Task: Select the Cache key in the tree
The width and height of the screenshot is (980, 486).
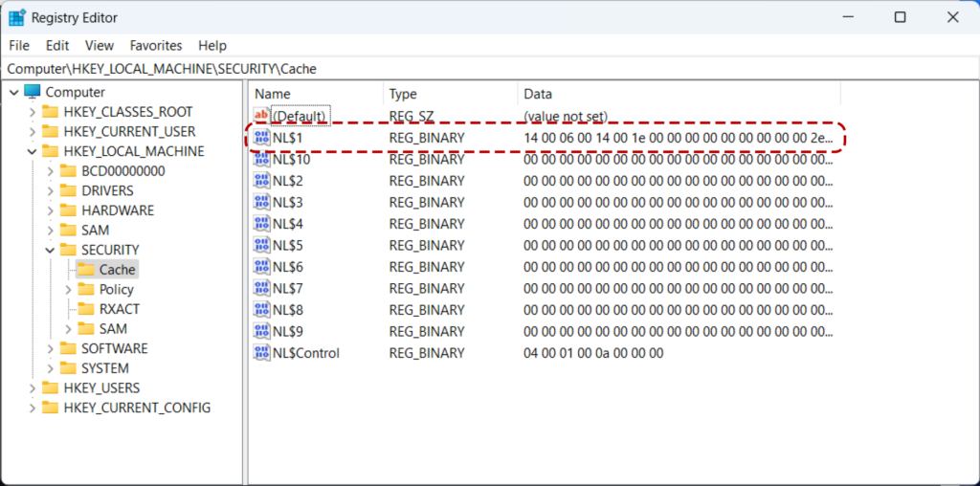Action: (x=117, y=270)
